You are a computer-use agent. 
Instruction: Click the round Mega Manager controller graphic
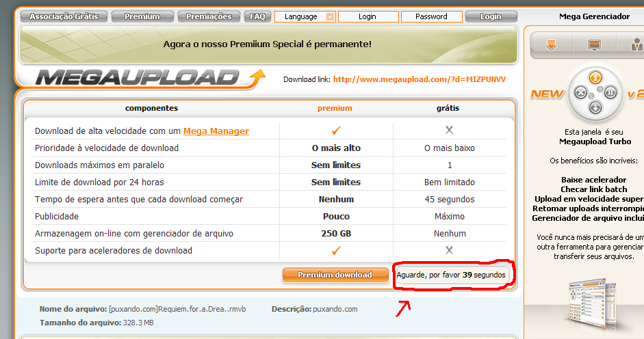pyautogui.click(x=595, y=94)
